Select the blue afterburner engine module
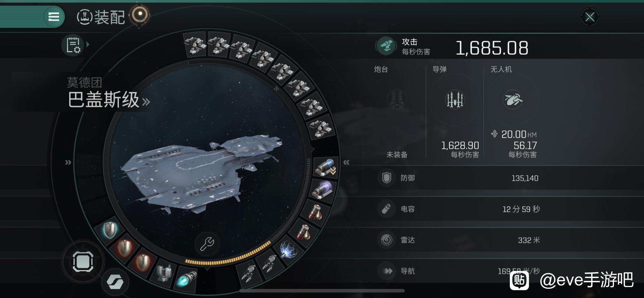The height and width of the screenshot is (298, 644). tap(187, 279)
